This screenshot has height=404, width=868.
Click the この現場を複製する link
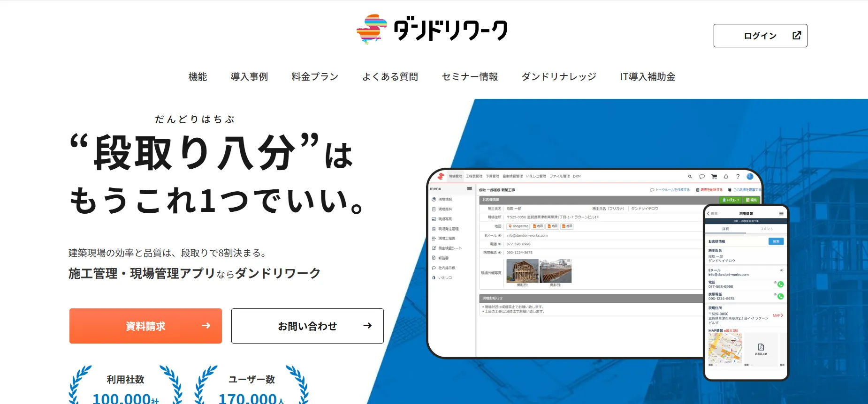click(x=744, y=190)
